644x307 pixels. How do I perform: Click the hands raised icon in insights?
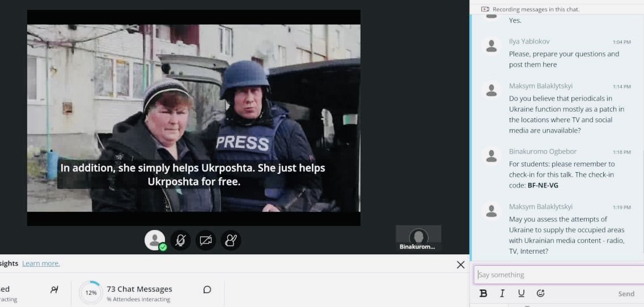pos(54,290)
